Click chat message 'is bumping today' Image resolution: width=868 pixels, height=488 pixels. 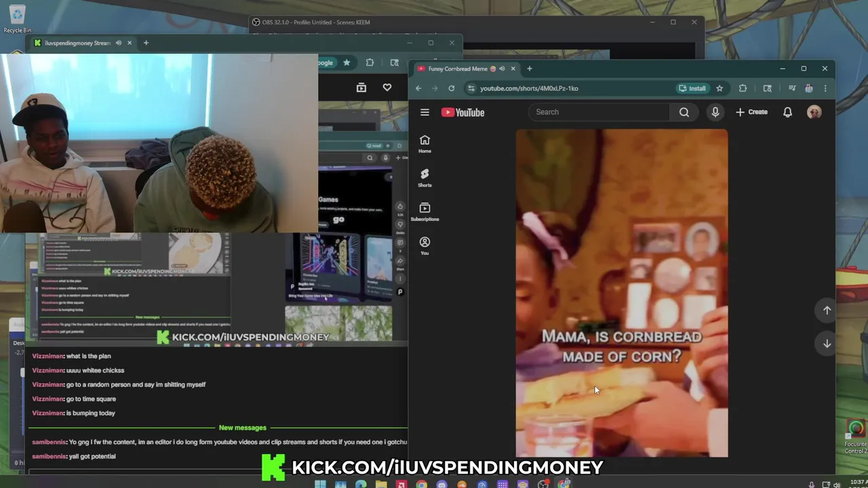(90, 413)
